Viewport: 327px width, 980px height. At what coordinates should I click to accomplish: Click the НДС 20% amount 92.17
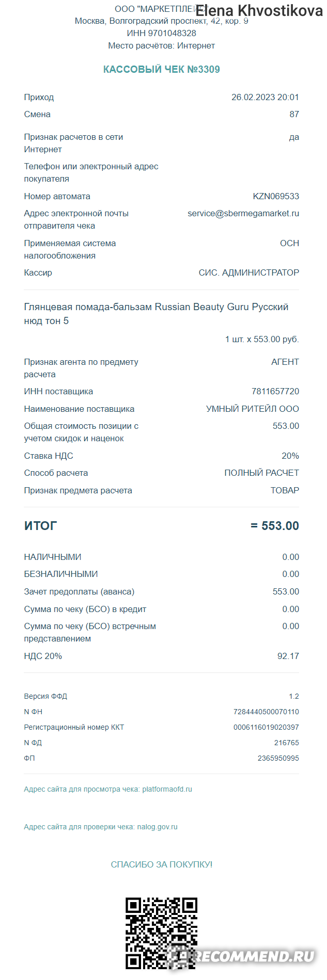coord(288,656)
